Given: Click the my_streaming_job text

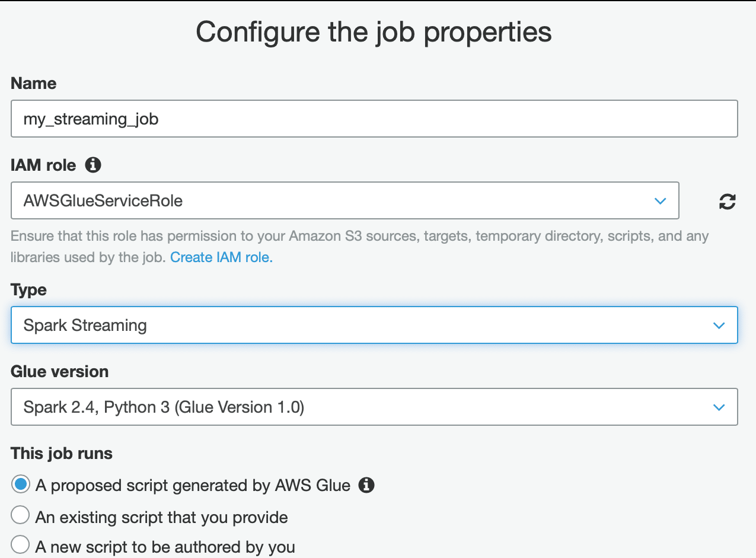Looking at the screenshot, I should tap(90, 119).
